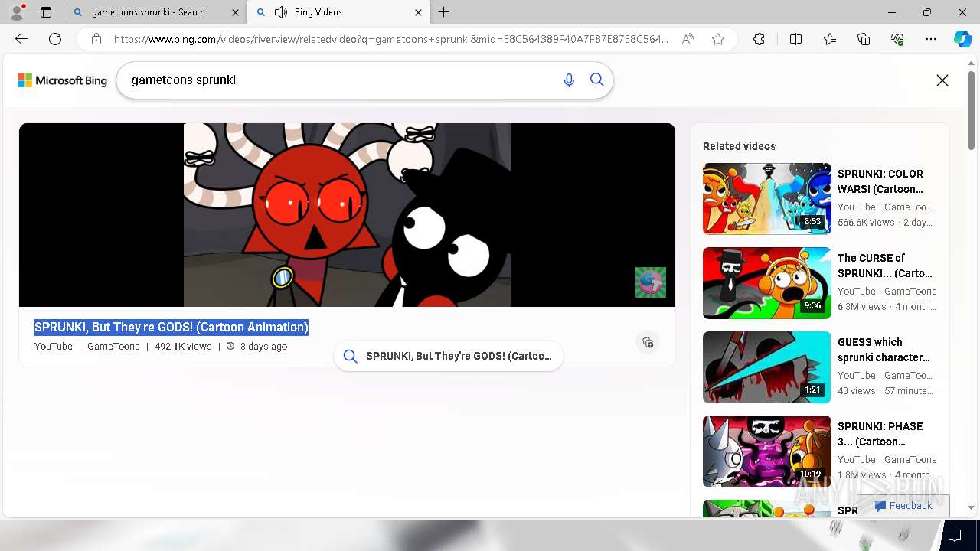
Task: Open GUESS which sprunki character thumbnail
Action: coord(767,367)
